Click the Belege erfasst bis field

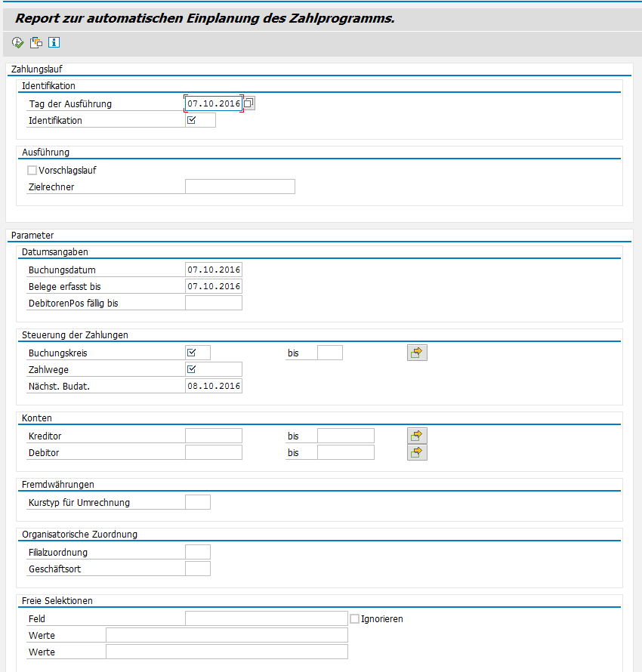213,286
